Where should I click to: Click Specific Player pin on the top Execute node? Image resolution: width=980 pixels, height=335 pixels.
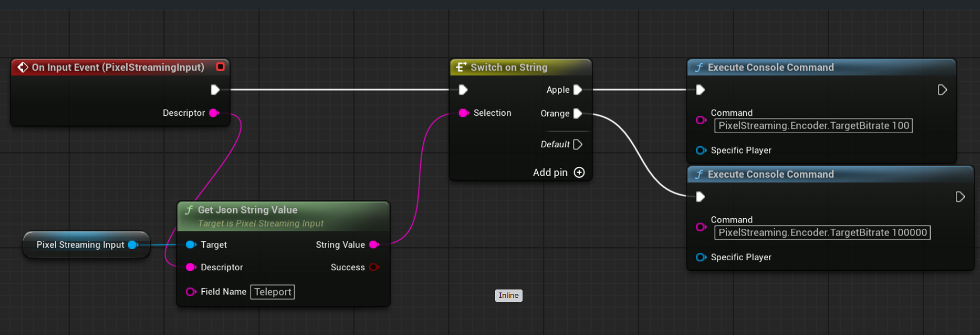coord(701,151)
